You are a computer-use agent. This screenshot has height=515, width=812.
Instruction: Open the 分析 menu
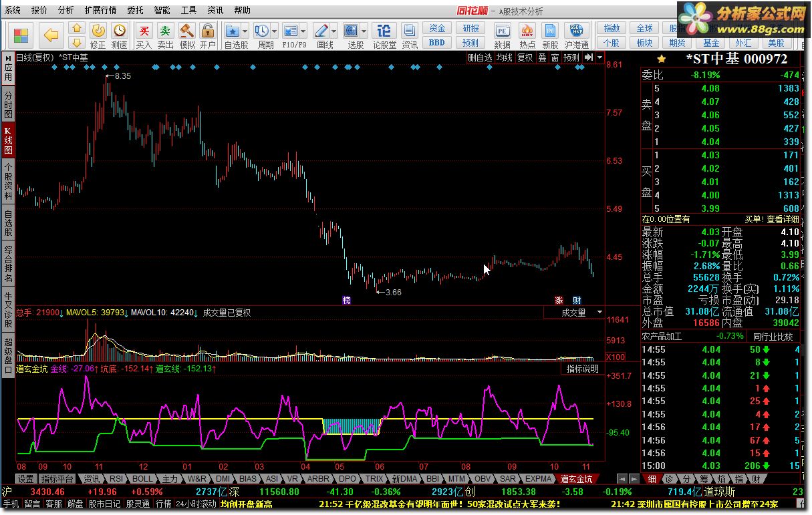tap(66, 10)
